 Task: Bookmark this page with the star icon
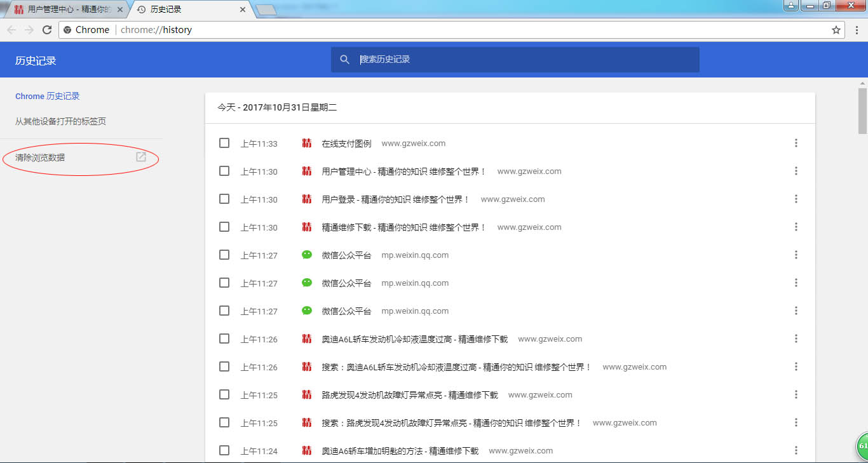coord(836,30)
